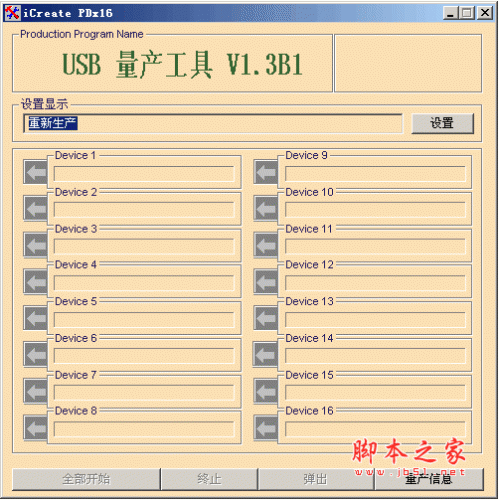Click the arrow button for Device 9

266,172
